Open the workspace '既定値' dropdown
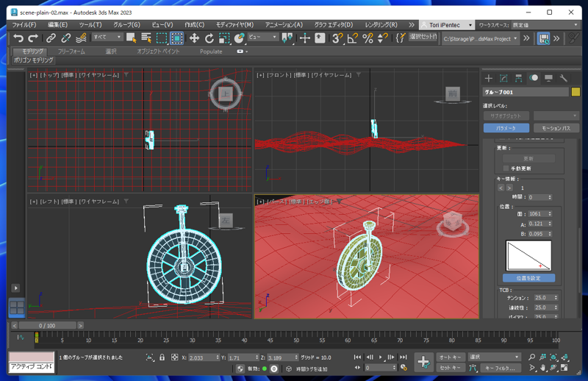This screenshot has width=588, height=381. click(x=545, y=25)
